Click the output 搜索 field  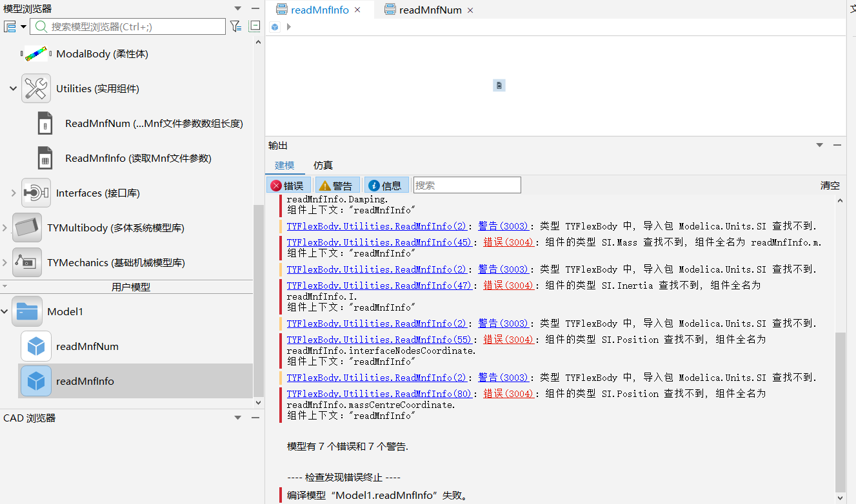(467, 185)
